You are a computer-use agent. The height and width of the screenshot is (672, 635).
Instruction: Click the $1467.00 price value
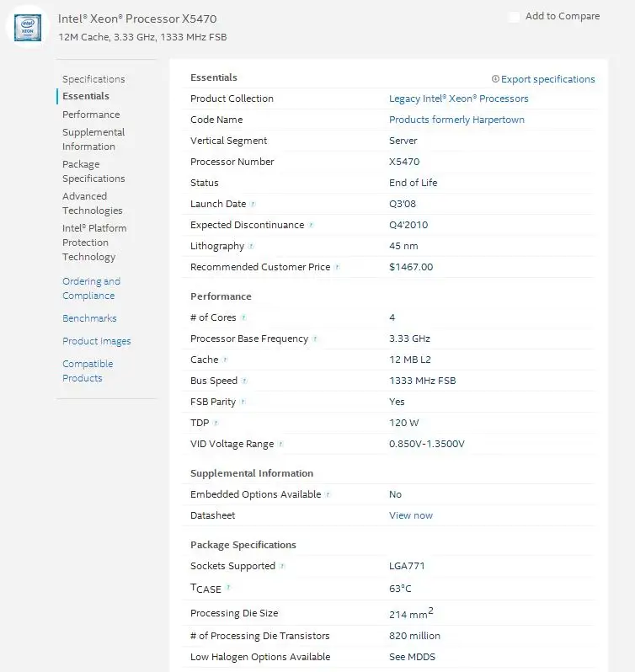411,267
